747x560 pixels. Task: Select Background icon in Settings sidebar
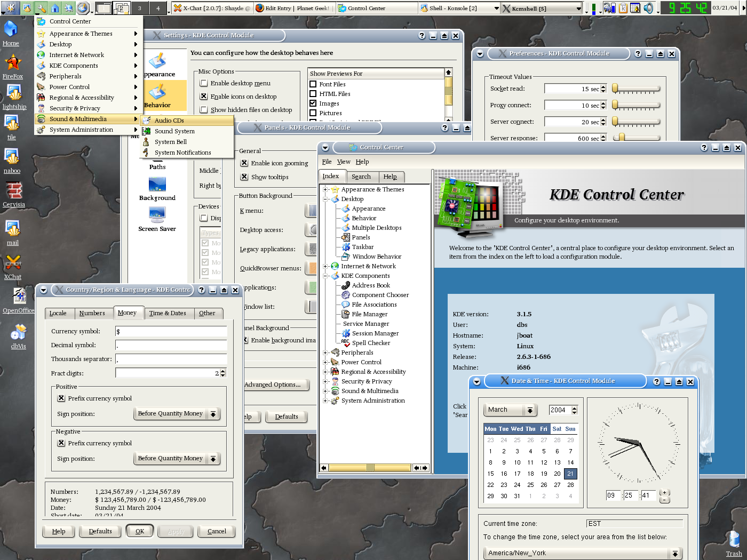tap(157, 189)
